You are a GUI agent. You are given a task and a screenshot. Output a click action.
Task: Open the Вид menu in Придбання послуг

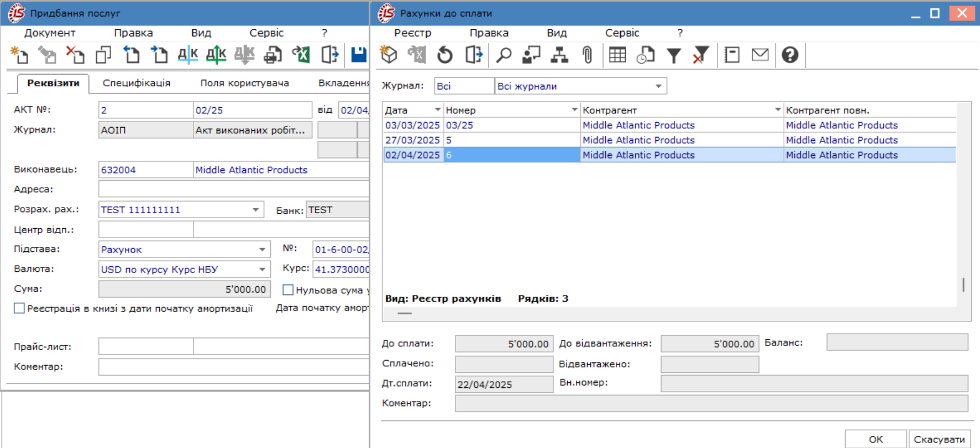click(201, 33)
